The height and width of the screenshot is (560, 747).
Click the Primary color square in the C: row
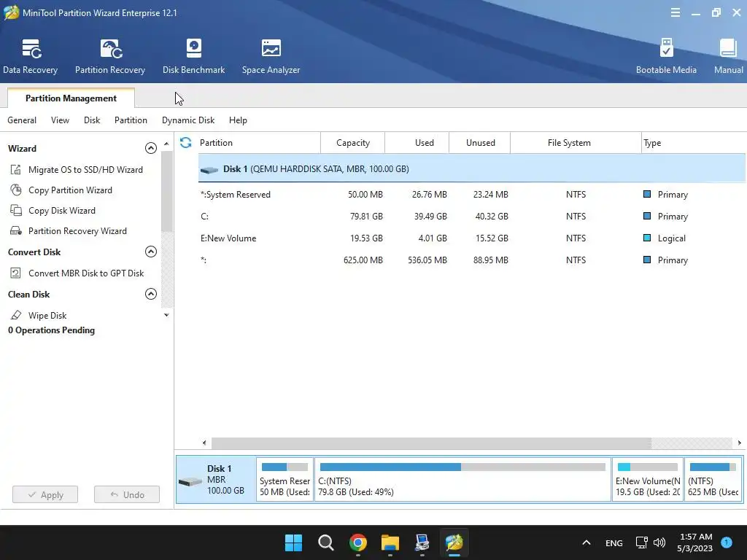(x=647, y=216)
